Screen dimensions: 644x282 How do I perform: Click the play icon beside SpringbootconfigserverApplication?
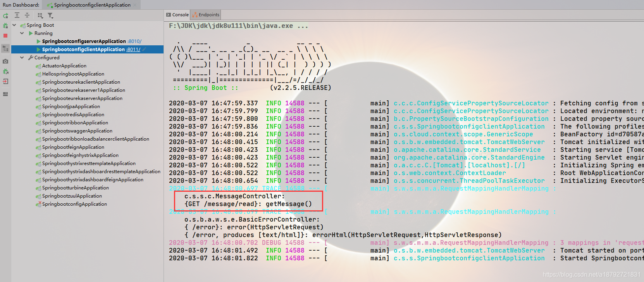coord(38,41)
